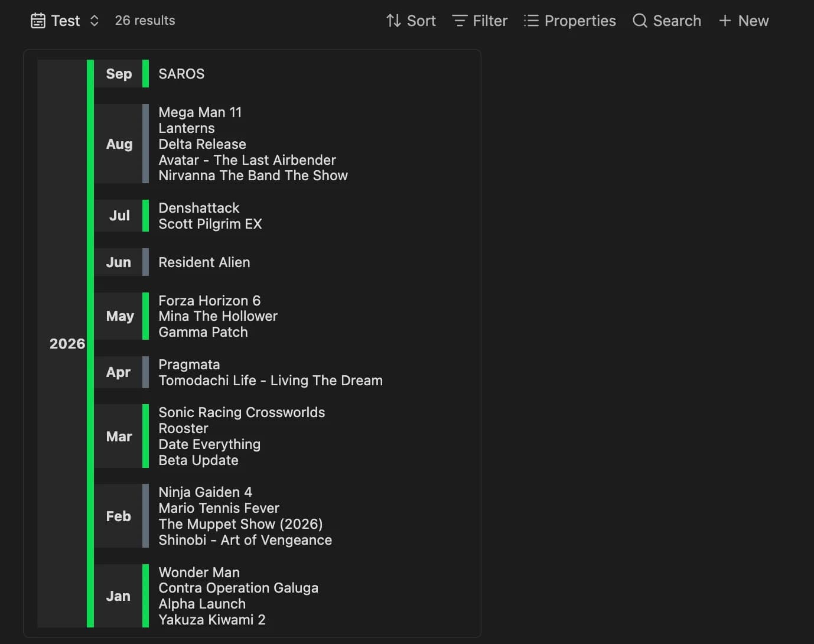Open the Wonder Man entry
The width and height of the screenshot is (814, 644).
[199, 573]
